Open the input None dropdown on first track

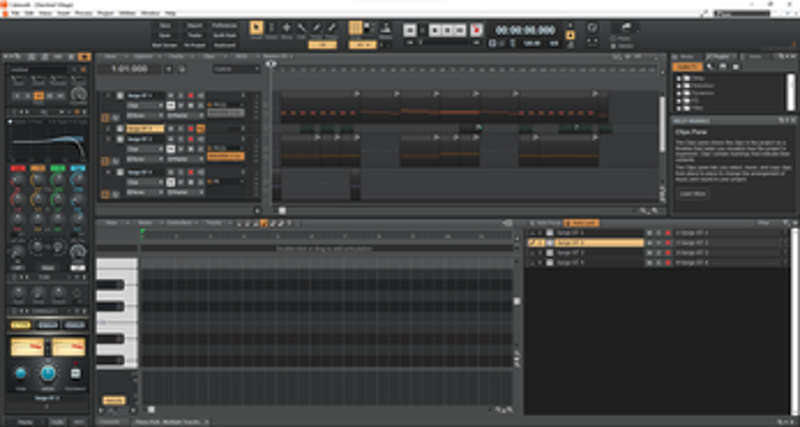[145, 116]
